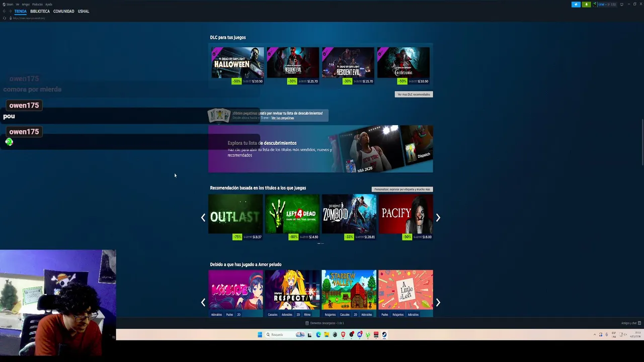Click the user avatar in the top bar
Image resolution: width=644 pixels, height=362 pixels.
tap(595, 5)
